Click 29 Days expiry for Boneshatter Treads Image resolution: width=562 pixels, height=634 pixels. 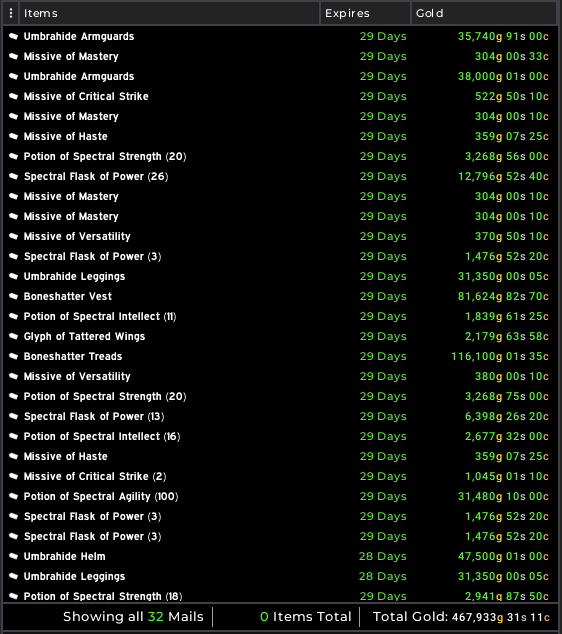click(383, 356)
